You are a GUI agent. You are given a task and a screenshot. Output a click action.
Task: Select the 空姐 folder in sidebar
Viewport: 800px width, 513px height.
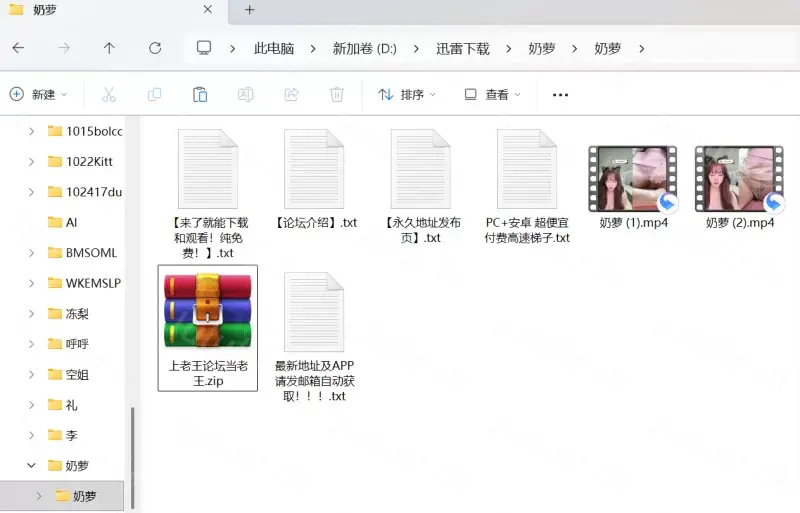68,375
